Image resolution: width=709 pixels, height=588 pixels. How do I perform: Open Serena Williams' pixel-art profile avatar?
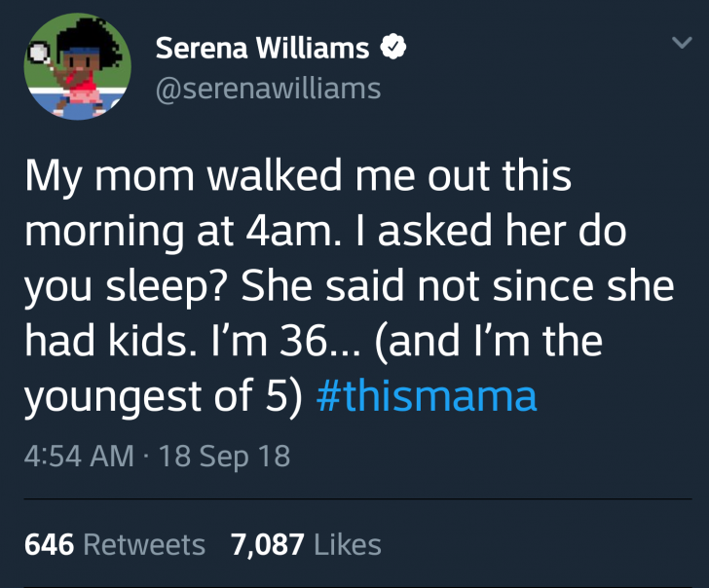[77, 71]
